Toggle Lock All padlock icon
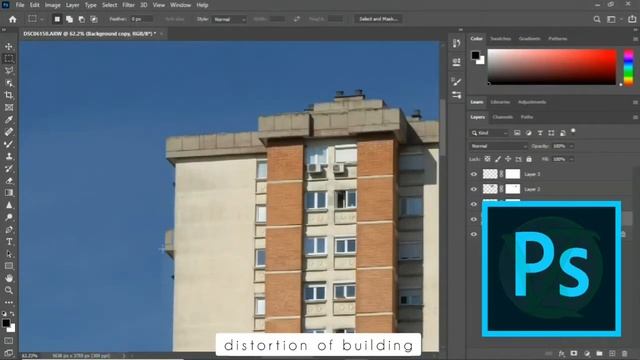Screen dimensions: 640x360 [x=529, y=159]
